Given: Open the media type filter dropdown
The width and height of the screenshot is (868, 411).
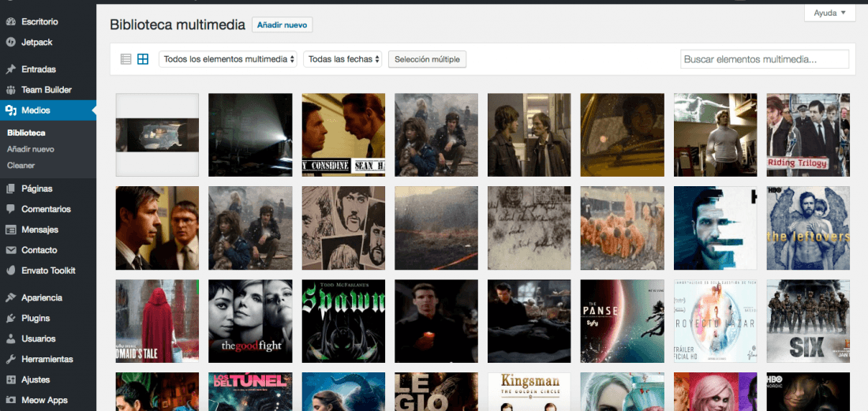Looking at the screenshot, I should pos(228,59).
